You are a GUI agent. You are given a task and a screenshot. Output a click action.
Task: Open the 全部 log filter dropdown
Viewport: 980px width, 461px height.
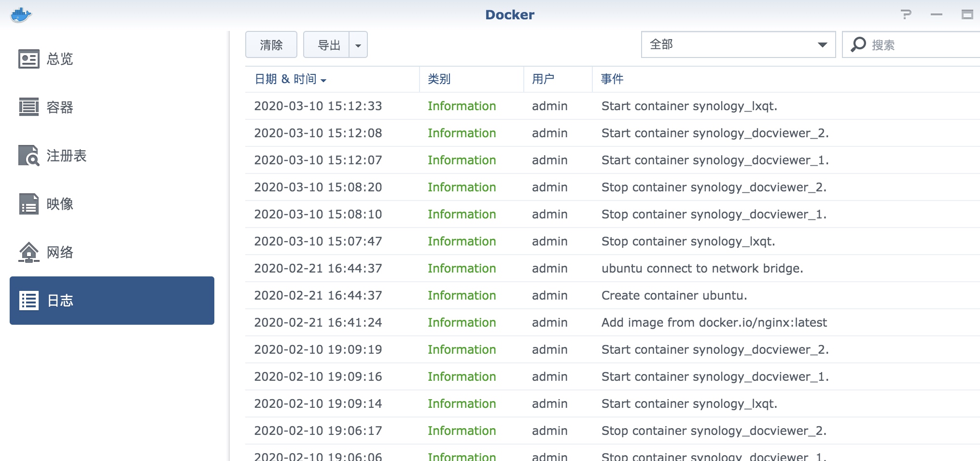pos(738,44)
